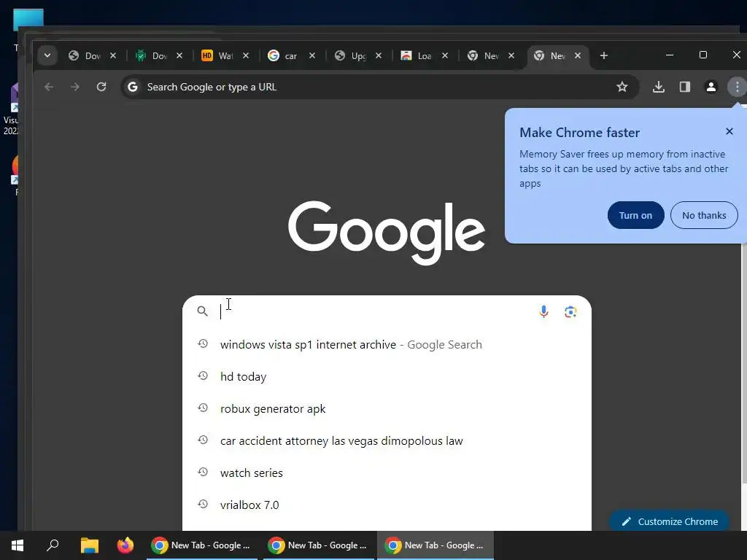Close the active New Tab
747x560 pixels.
point(578,55)
